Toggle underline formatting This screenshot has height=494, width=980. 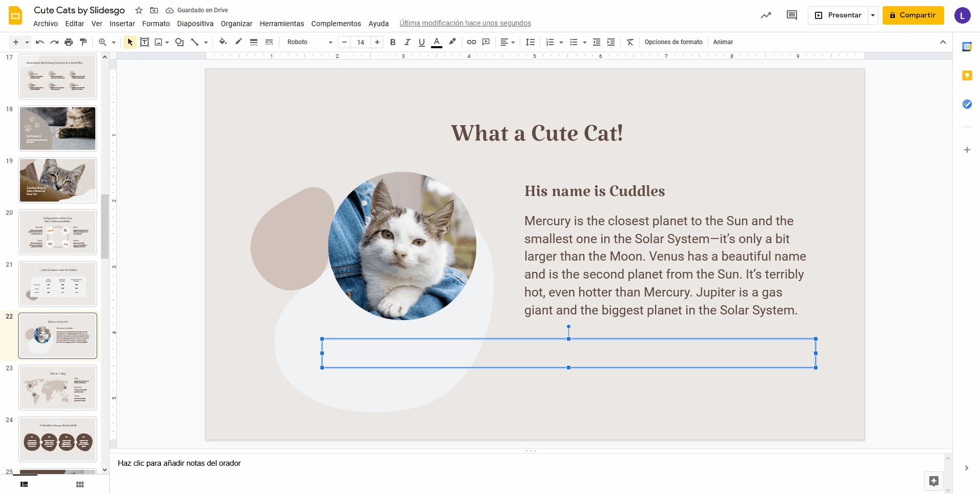point(421,42)
